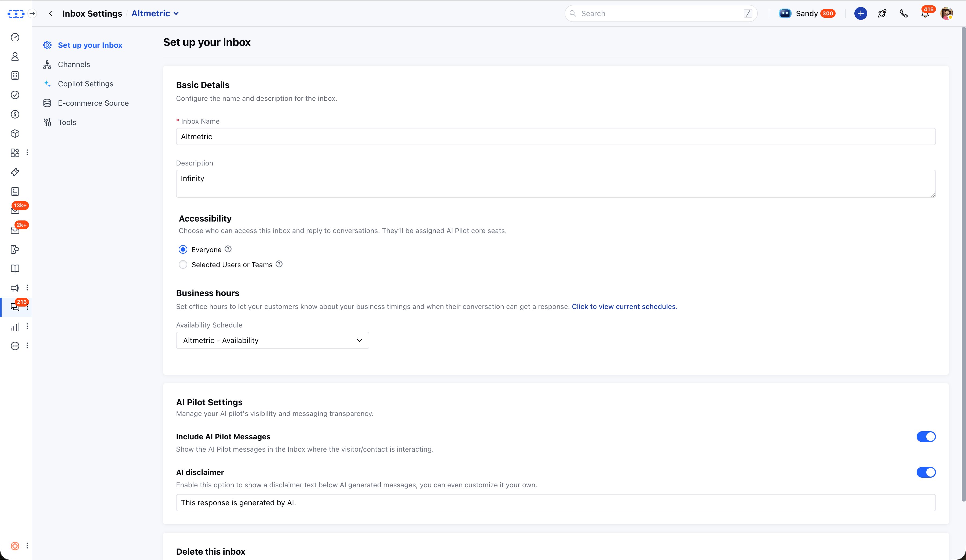Go back using the header back arrow

point(50,13)
